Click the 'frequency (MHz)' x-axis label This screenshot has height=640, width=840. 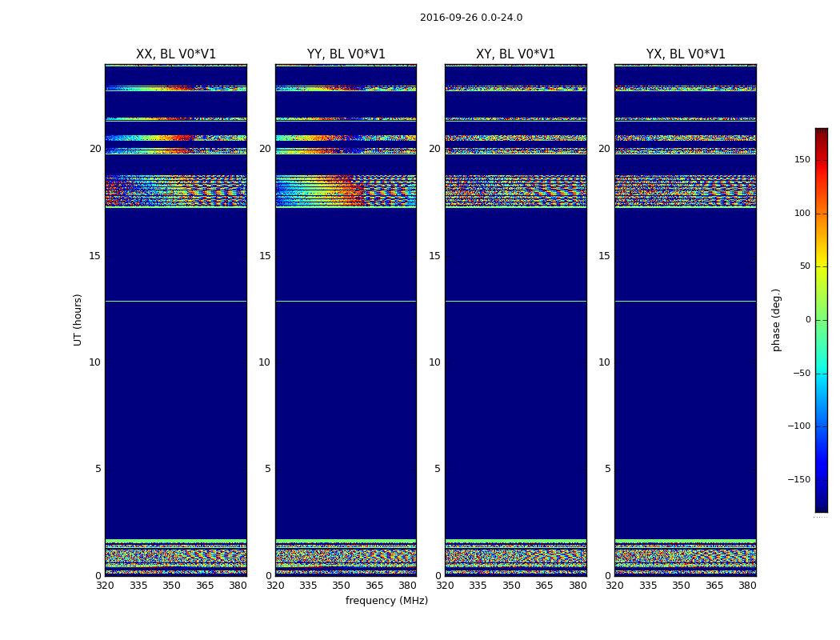pyautogui.click(x=386, y=601)
